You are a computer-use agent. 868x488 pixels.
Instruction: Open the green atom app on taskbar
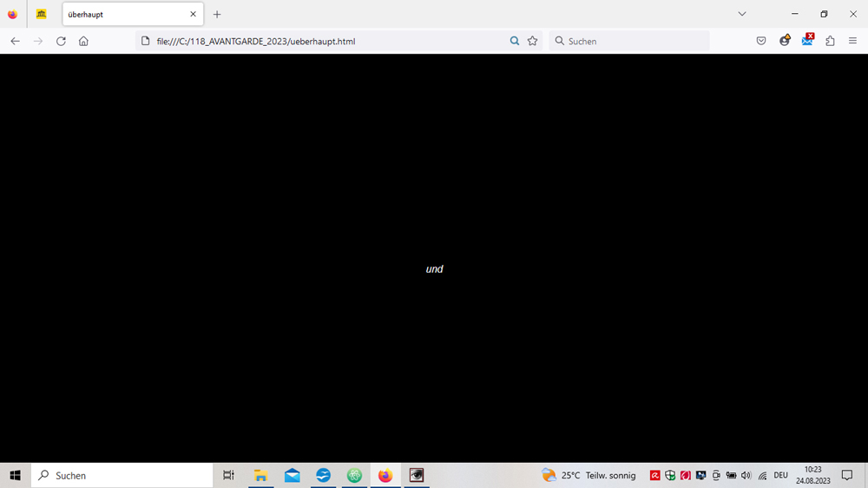pyautogui.click(x=354, y=475)
